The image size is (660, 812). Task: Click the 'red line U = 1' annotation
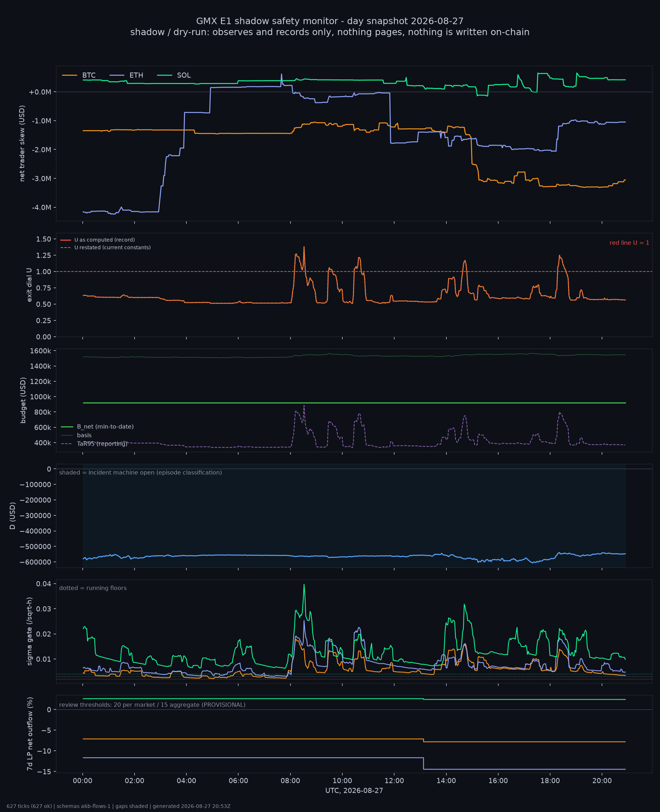click(x=629, y=243)
